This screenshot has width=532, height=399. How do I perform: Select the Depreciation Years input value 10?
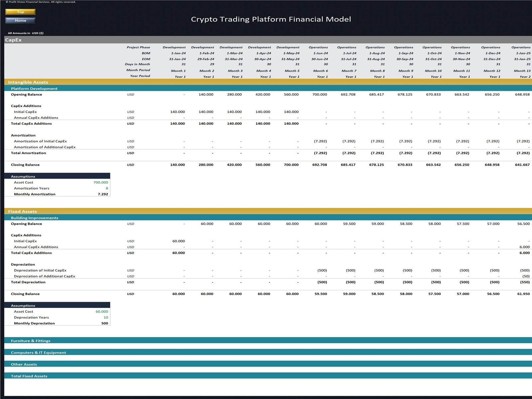pyautogui.click(x=106, y=318)
